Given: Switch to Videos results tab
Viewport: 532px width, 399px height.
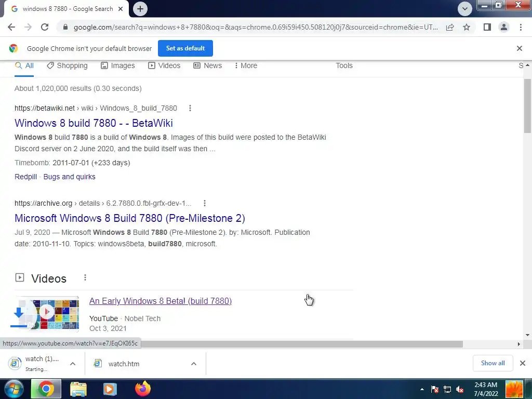Looking at the screenshot, I should pos(164,65).
